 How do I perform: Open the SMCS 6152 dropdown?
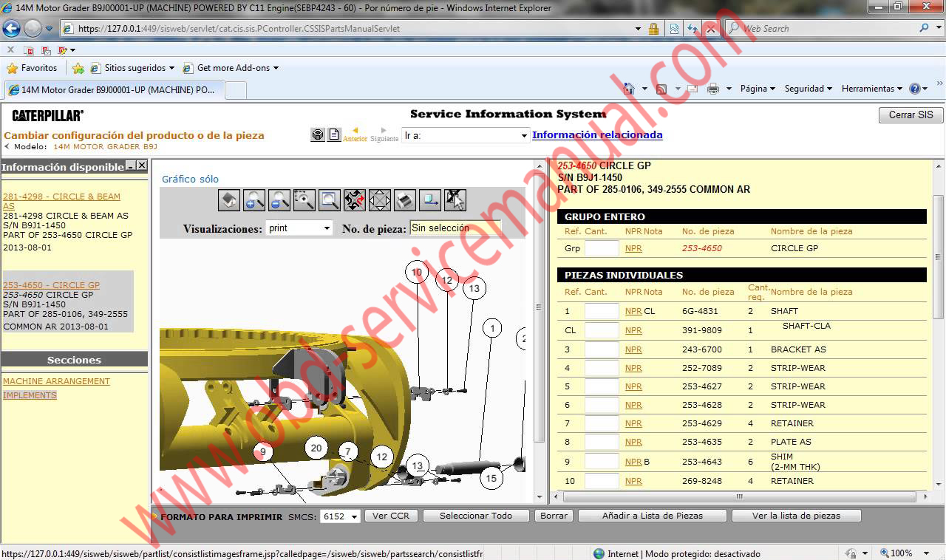tap(338, 516)
